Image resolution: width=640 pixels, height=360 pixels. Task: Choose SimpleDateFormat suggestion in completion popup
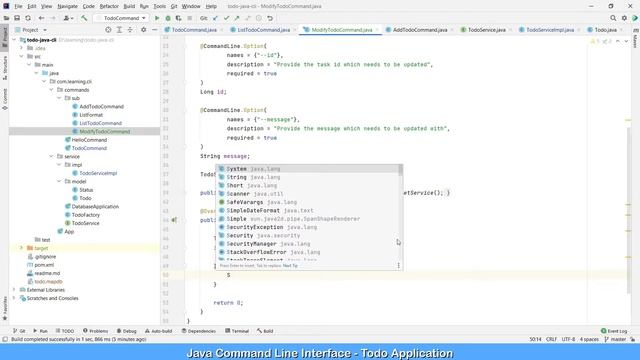[x=307, y=211]
